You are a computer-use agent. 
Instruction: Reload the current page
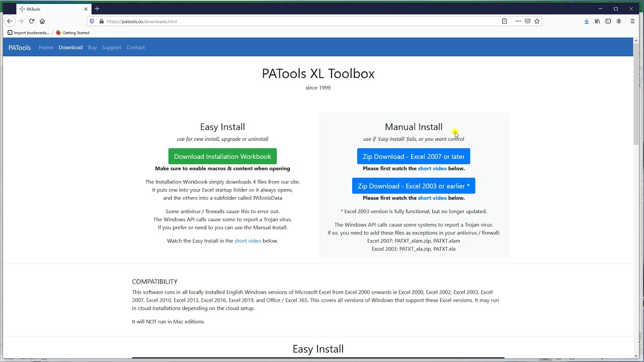(31, 21)
